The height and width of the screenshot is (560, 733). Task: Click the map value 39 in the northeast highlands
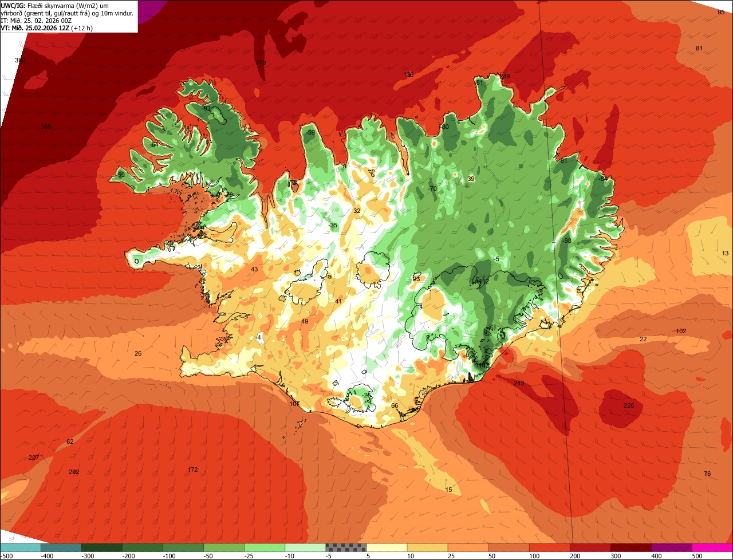[471, 179]
